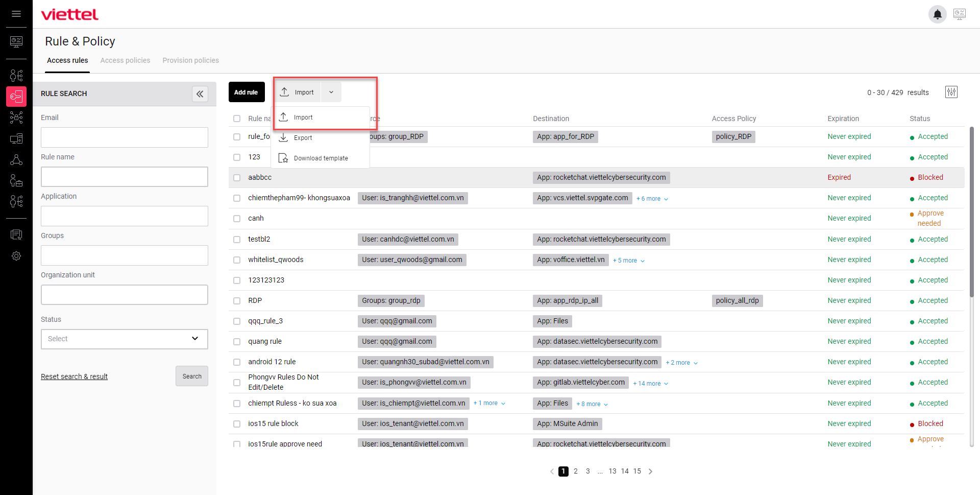Open the network nodes sidebar icon

(16, 117)
